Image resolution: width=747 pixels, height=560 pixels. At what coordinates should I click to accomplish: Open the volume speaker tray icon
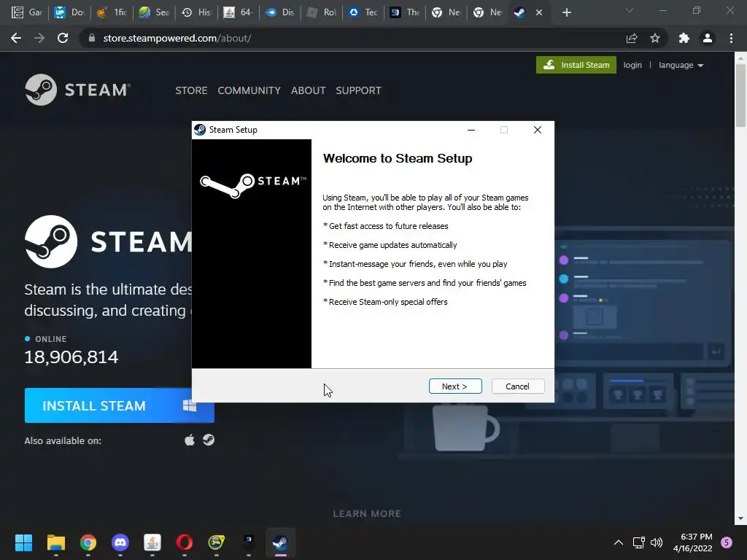coord(657,542)
